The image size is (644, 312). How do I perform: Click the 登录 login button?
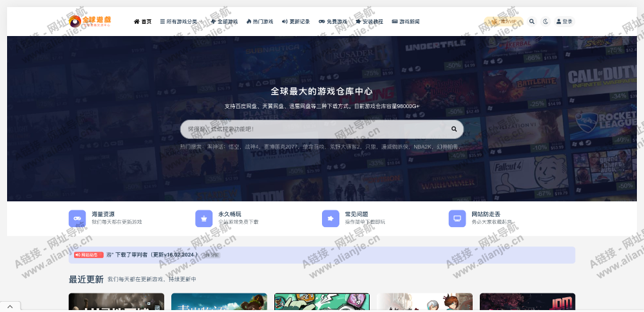pyautogui.click(x=564, y=21)
